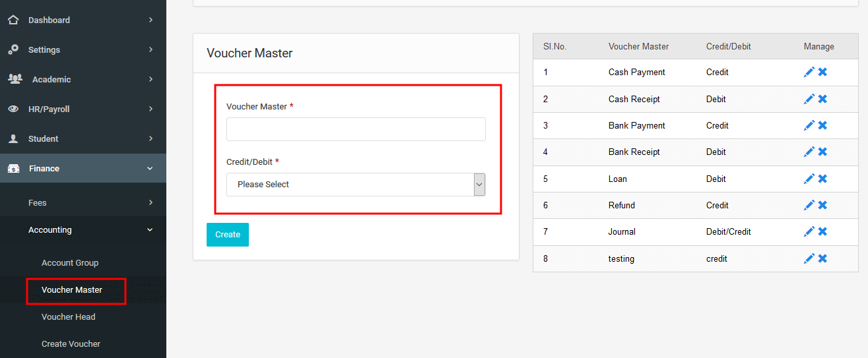The width and height of the screenshot is (868, 358).
Task: Expand the Fees submenu
Action: [x=83, y=202]
